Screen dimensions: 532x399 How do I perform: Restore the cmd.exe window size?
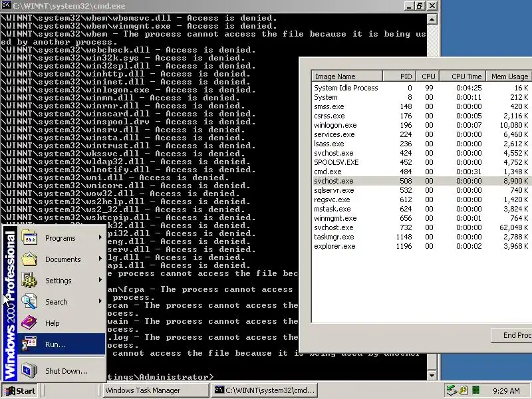point(420,6)
